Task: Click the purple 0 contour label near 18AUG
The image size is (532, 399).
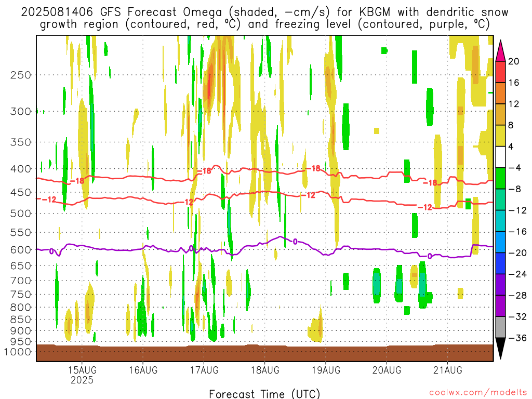Action: pos(295,242)
